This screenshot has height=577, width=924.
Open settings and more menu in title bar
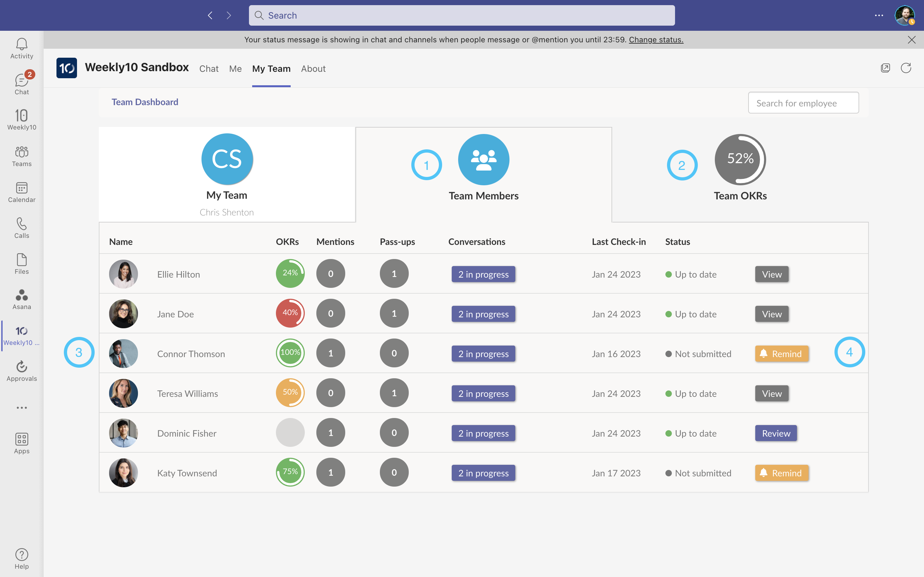click(x=879, y=15)
